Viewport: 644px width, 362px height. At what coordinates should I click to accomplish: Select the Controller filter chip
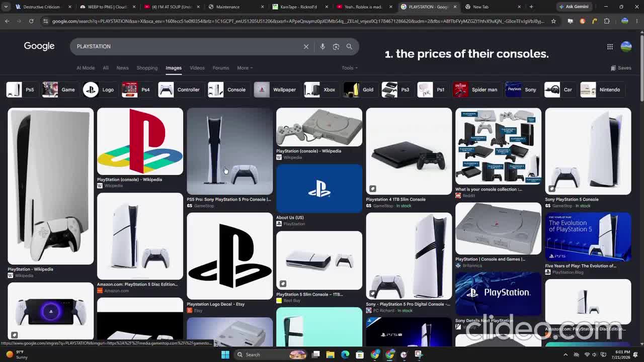(x=180, y=89)
